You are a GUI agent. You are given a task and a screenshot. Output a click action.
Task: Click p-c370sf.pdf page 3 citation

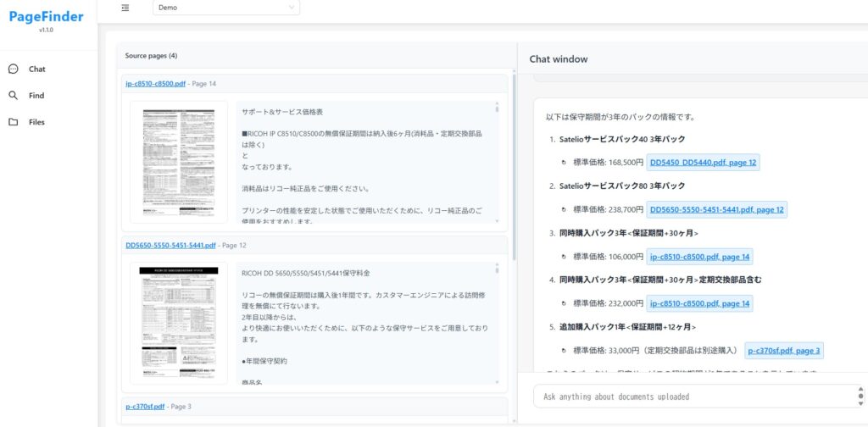783,350
